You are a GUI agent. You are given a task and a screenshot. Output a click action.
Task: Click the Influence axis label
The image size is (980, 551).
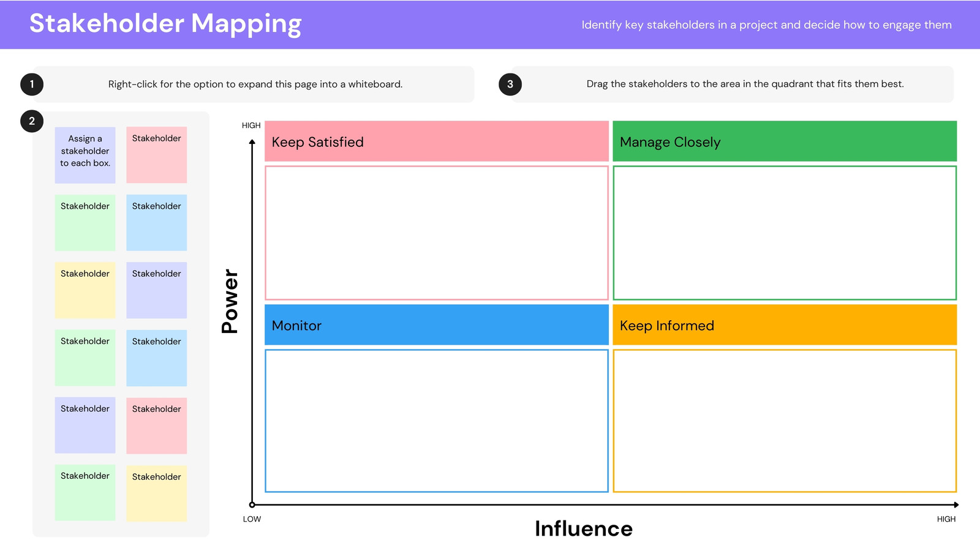(584, 528)
